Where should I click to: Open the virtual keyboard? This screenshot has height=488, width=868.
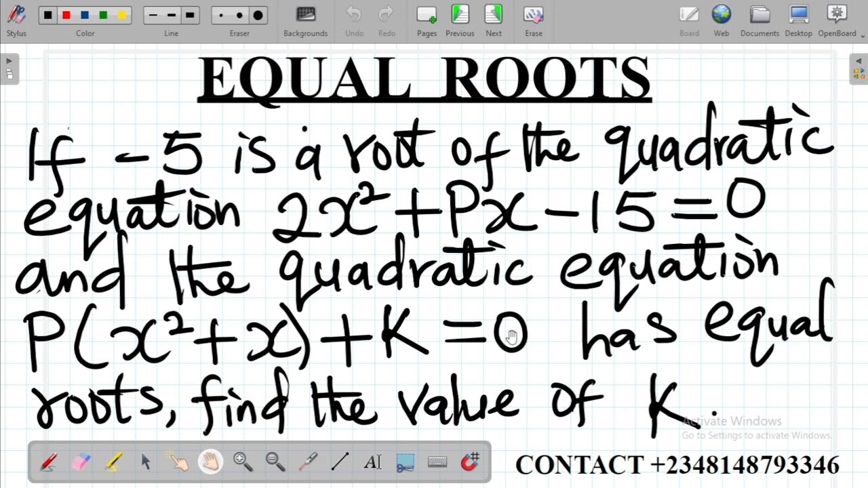click(x=437, y=462)
